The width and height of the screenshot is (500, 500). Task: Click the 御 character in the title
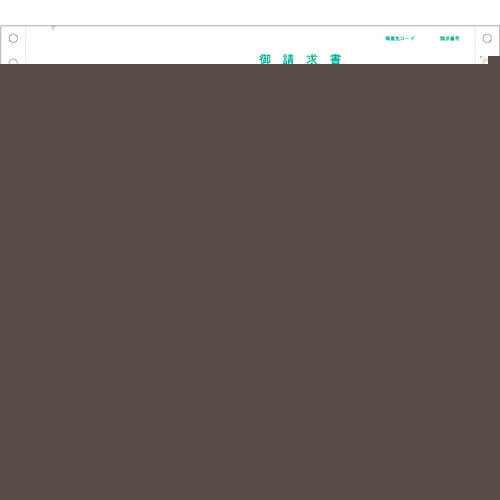265,59
